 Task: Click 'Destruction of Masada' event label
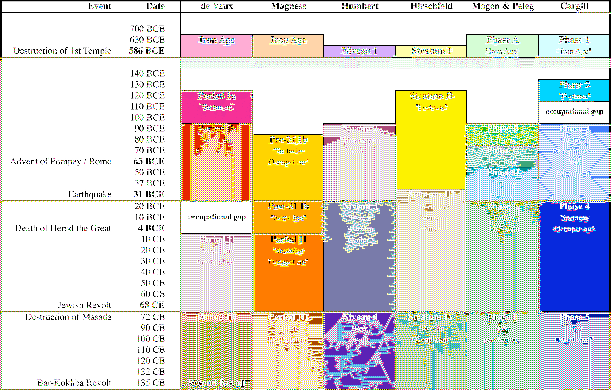coord(69,317)
